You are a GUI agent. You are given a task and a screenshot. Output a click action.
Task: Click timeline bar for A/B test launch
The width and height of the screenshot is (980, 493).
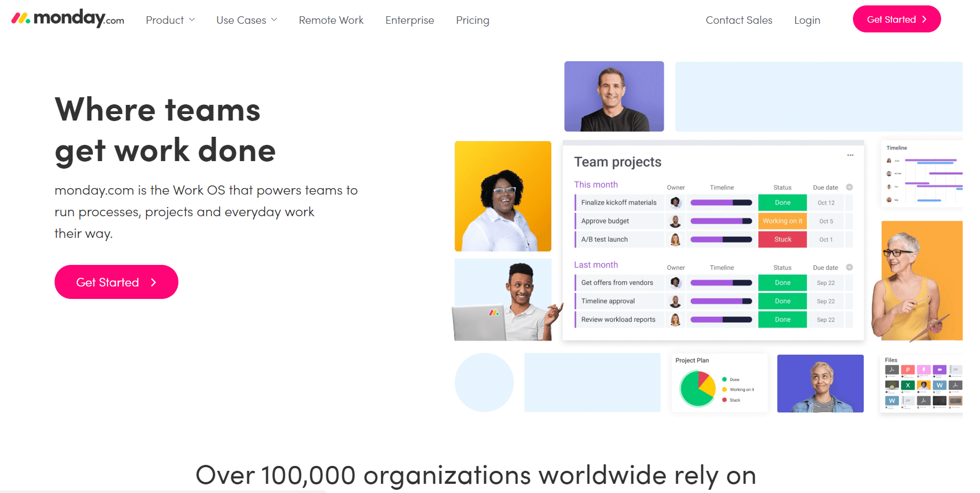(721, 239)
